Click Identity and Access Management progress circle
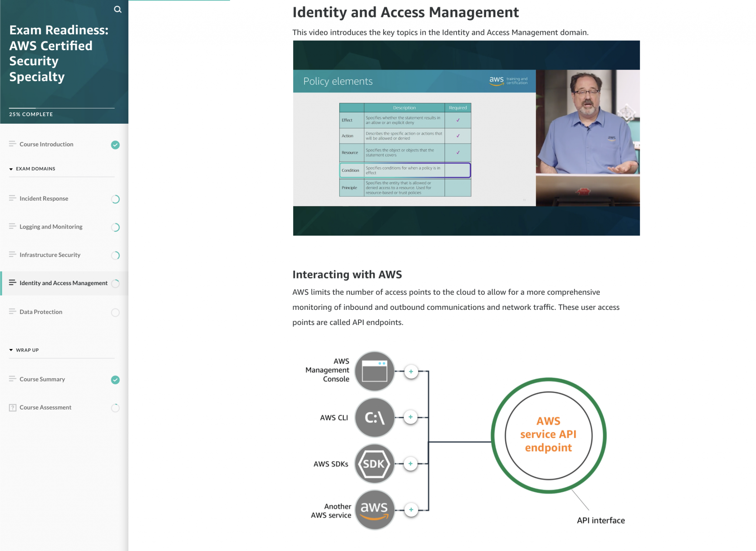Viewport: 756px width, 551px height. 115,284
